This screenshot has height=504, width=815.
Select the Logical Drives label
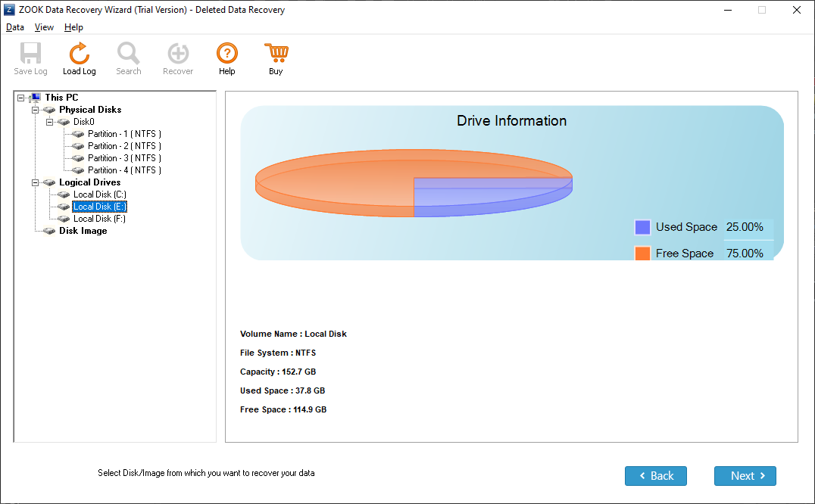[90, 182]
